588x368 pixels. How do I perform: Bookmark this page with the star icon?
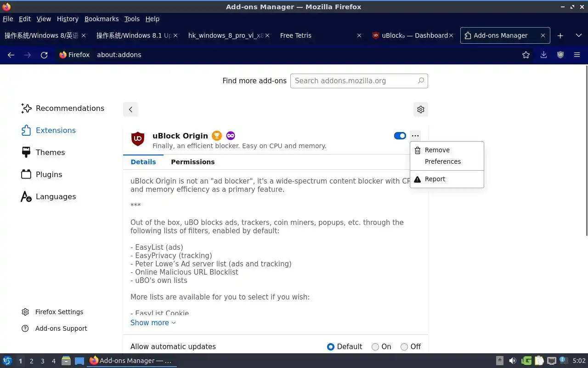click(x=526, y=55)
